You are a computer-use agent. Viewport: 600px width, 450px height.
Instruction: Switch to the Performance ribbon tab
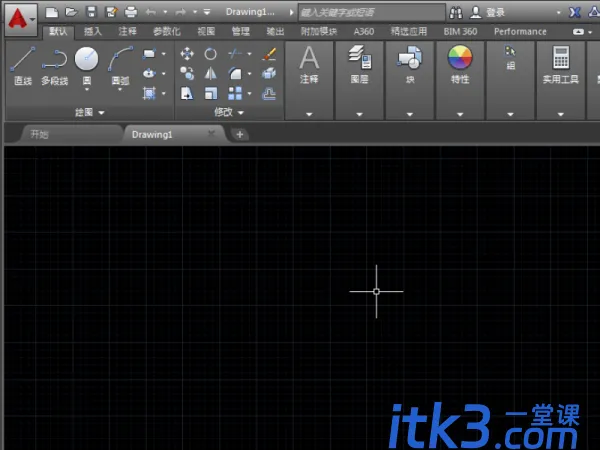coord(520,31)
